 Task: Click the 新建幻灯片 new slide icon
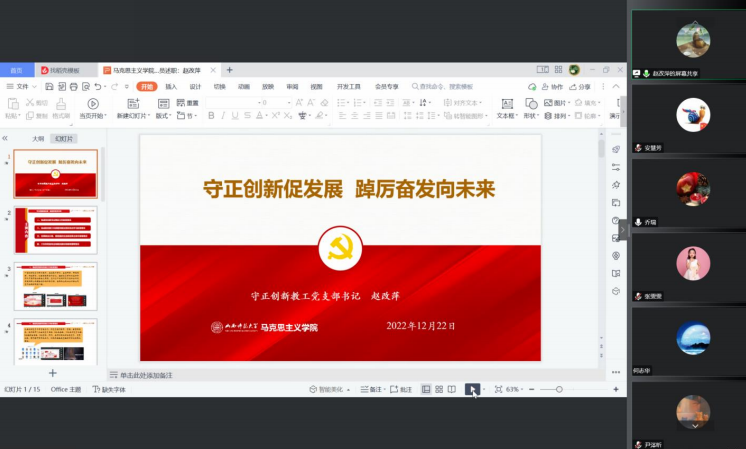point(136,104)
